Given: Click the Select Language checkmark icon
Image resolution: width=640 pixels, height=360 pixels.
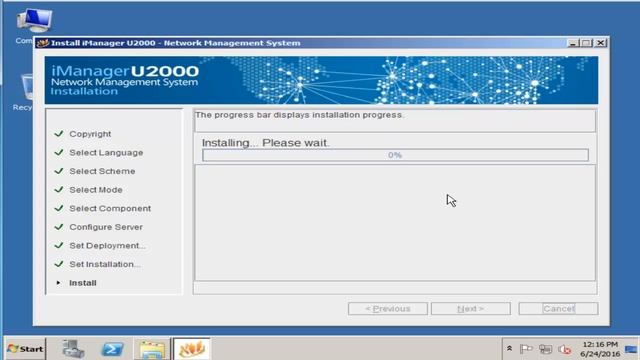Looking at the screenshot, I should pos(59,152).
